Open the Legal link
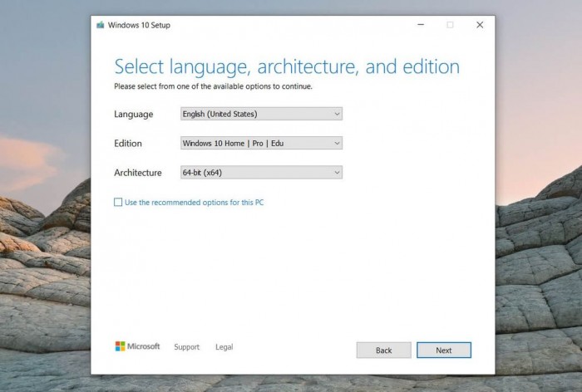The image size is (582, 392). point(224,347)
